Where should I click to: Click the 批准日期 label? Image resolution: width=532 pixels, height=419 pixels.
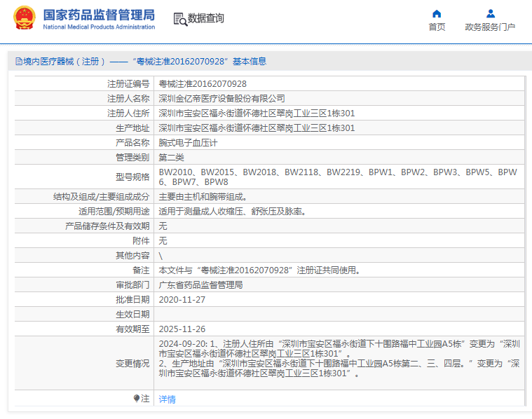tap(132, 300)
